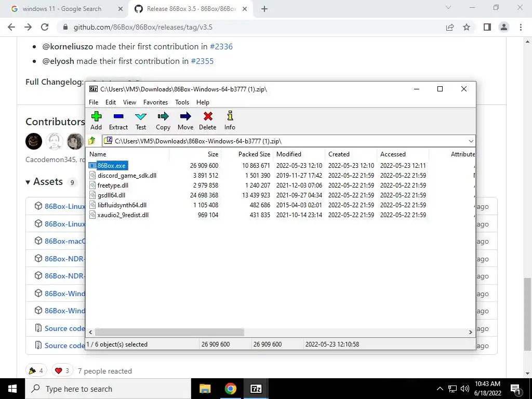Go back to the previous browser page
Image resolution: width=532 pixels, height=399 pixels.
[x=11, y=27]
